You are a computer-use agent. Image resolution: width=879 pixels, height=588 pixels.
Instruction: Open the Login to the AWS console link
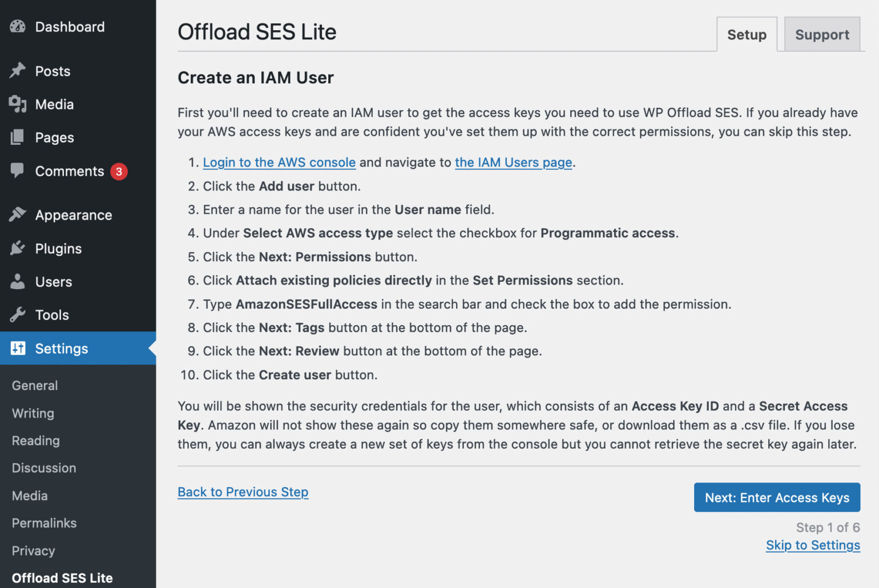279,163
